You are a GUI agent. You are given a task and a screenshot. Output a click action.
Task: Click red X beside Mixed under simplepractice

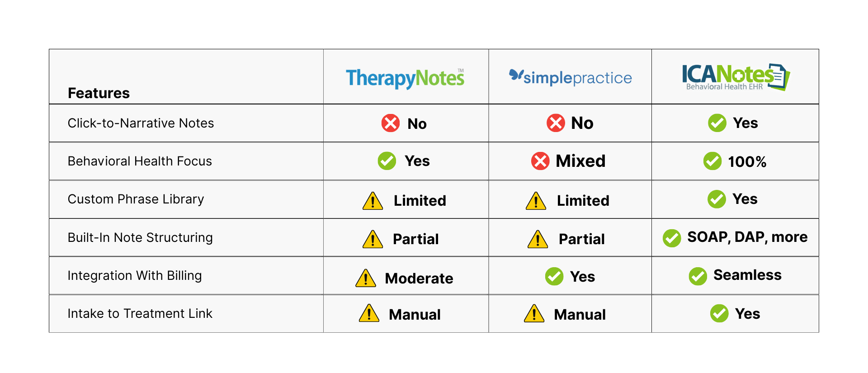point(540,161)
